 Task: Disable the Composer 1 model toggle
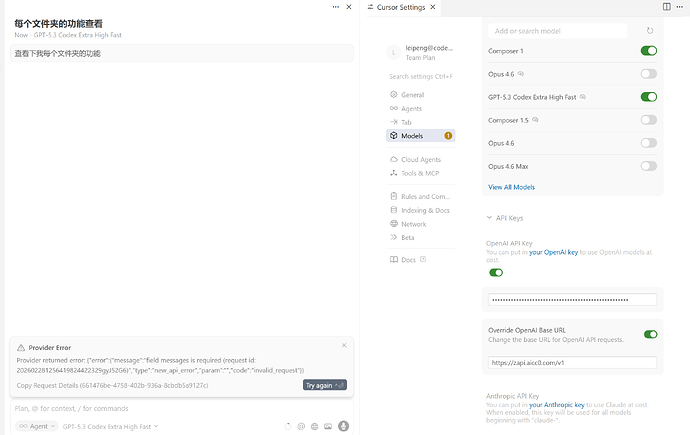coord(649,51)
